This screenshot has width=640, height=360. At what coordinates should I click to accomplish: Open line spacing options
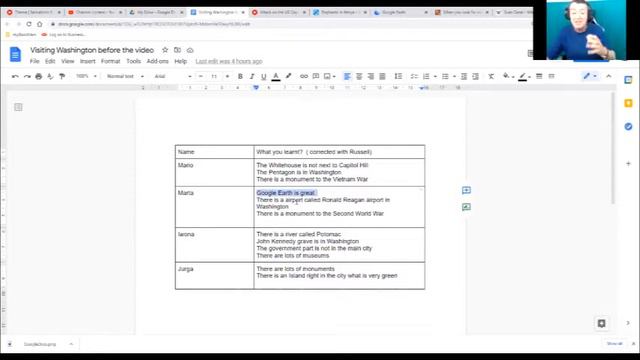click(x=398, y=76)
